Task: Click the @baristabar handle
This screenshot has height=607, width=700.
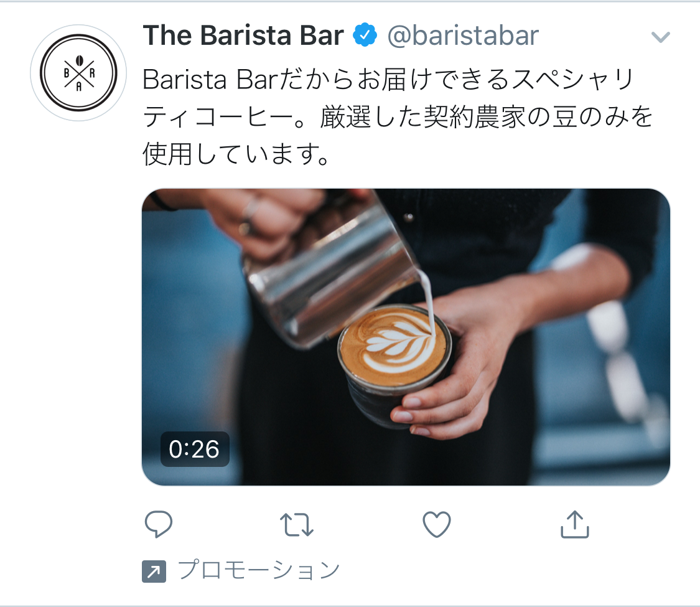Action: [463, 35]
